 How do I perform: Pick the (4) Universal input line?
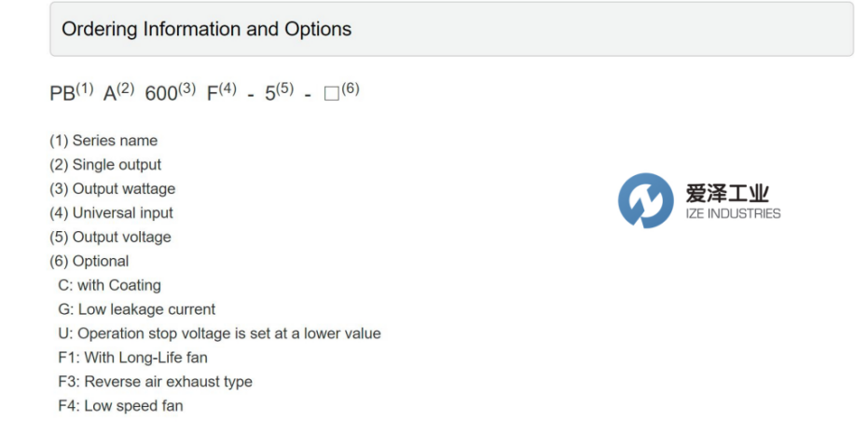tap(111, 213)
